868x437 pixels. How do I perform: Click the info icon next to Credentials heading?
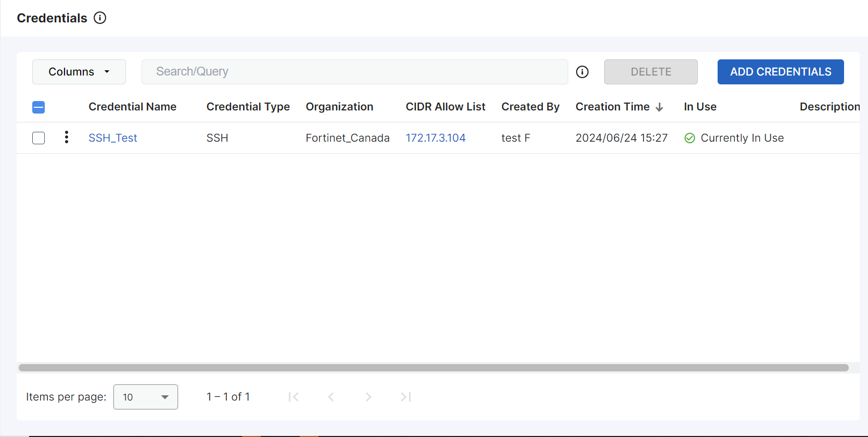coord(100,18)
